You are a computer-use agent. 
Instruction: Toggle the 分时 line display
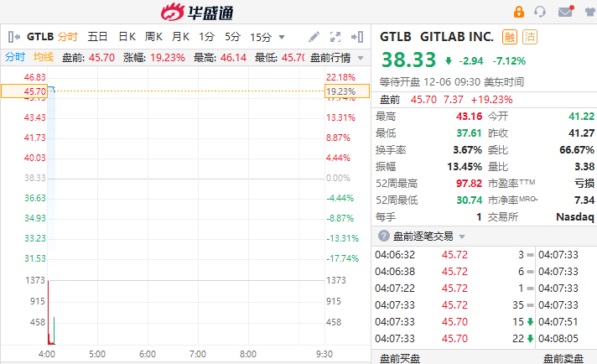(15, 58)
